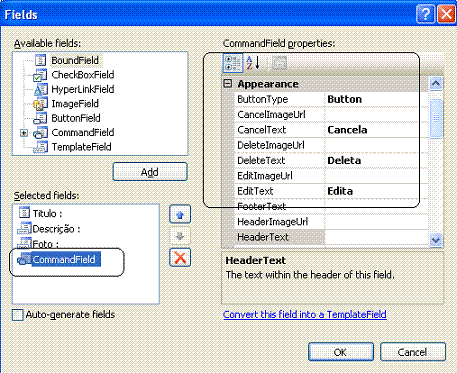Screen dimensions: 457x373
Task: Move selected field up with blue arrow
Action: pyautogui.click(x=180, y=214)
